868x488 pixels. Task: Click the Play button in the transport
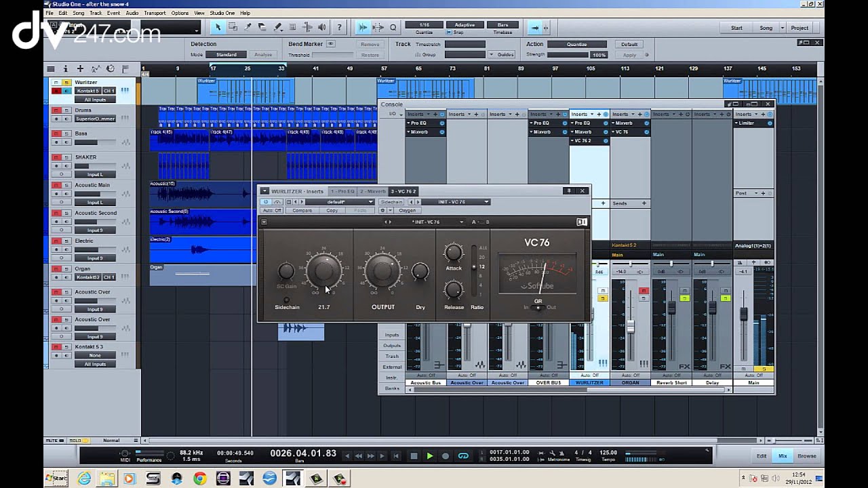tap(429, 456)
